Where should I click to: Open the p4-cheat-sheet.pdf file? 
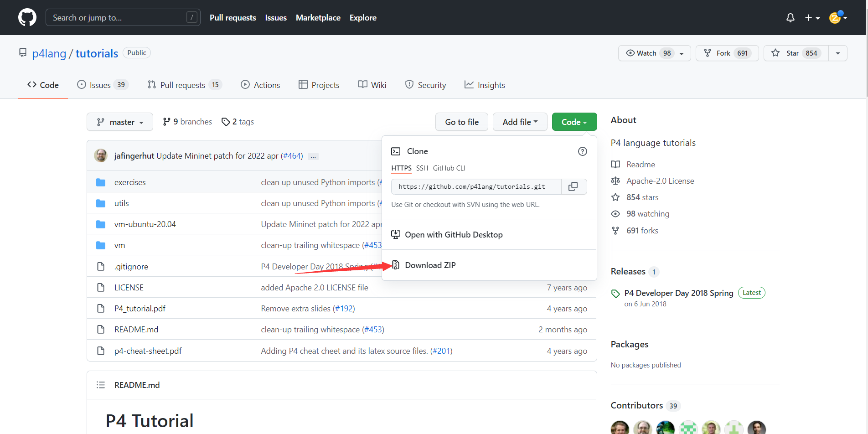point(148,351)
